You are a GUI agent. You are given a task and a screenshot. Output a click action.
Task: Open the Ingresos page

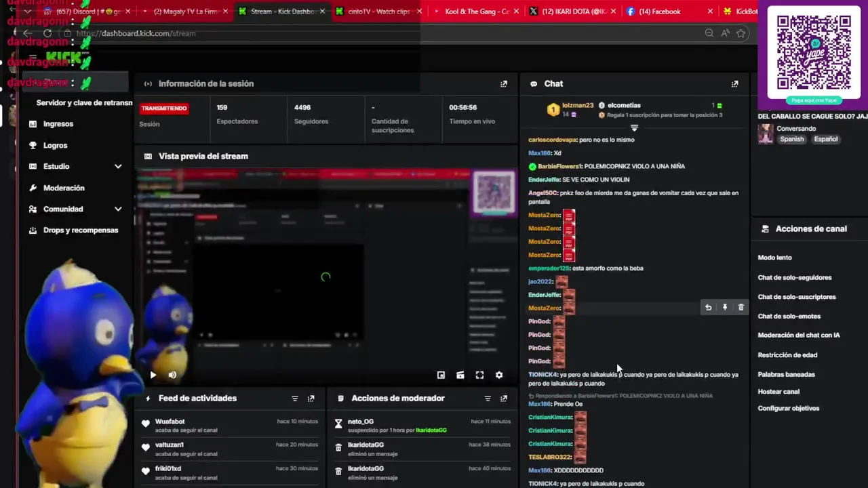click(58, 124)
